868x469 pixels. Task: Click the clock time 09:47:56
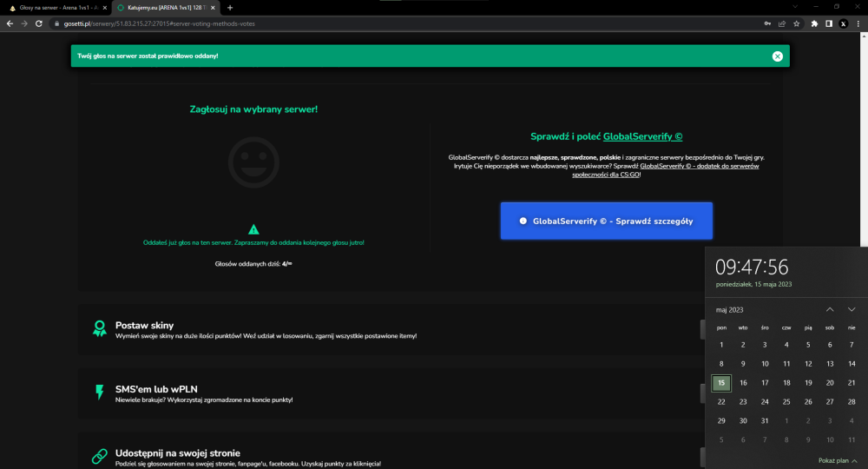tap(751, 267)
